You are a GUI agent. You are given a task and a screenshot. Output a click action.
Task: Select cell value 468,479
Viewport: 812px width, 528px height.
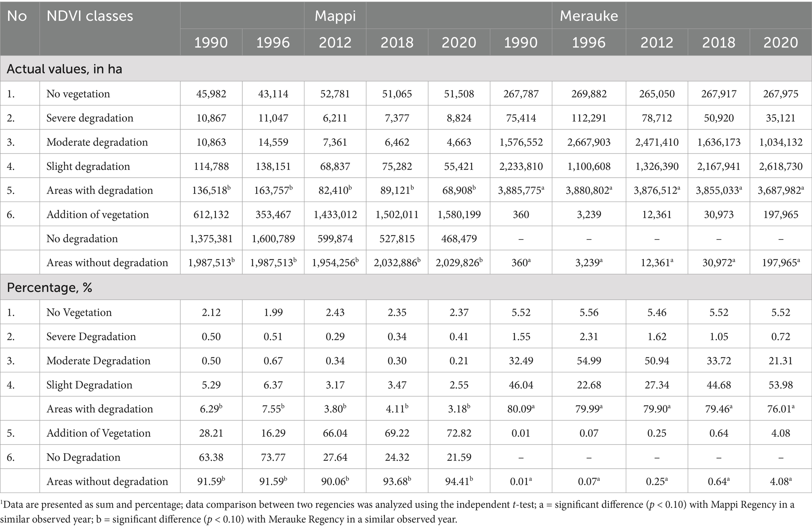[459, 239]
